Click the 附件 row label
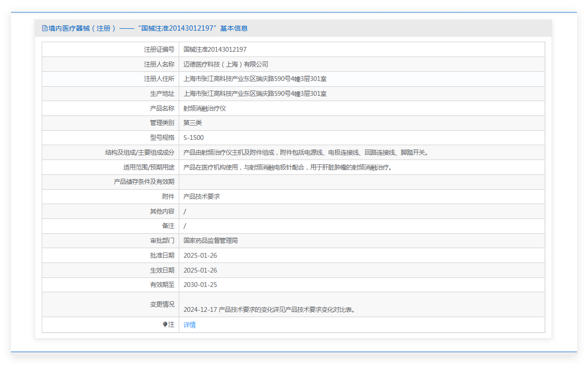The height and width of the screenshot is (366, 588). click(x=168, y=197)
